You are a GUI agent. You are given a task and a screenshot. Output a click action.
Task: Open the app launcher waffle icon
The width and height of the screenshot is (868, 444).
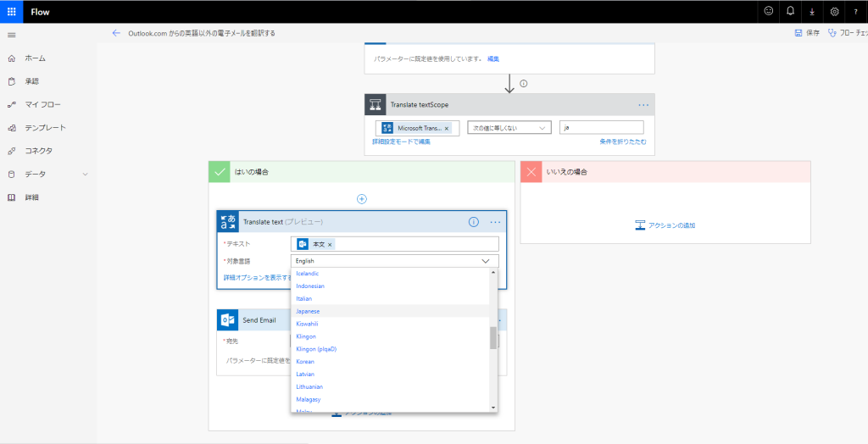point(11,12)
